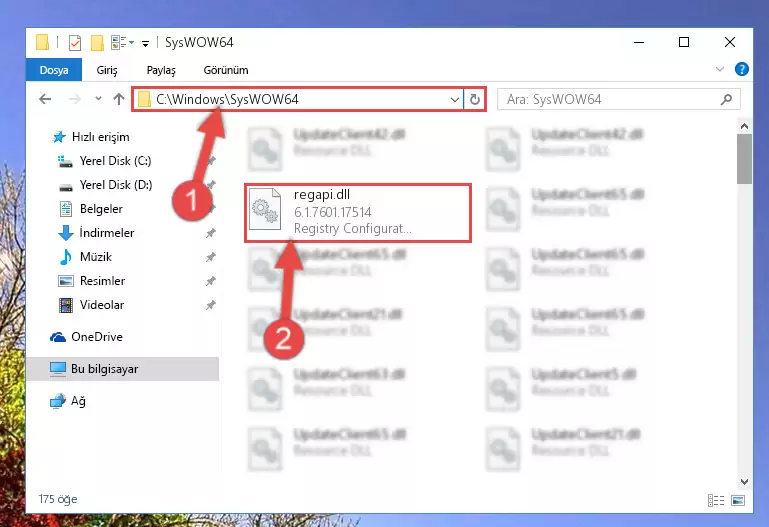Open Help with the question mark icon
The image size is (769, 527).
pyautogui.click(x=742, y=69)
